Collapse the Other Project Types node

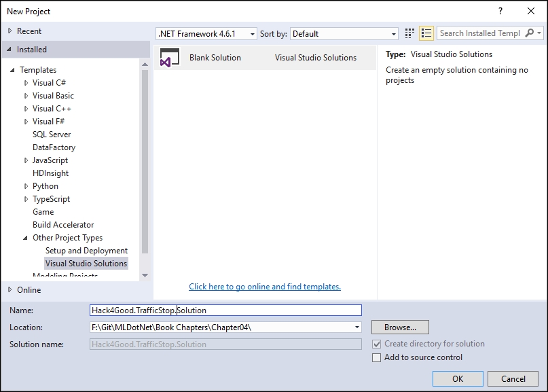point(25,238)
